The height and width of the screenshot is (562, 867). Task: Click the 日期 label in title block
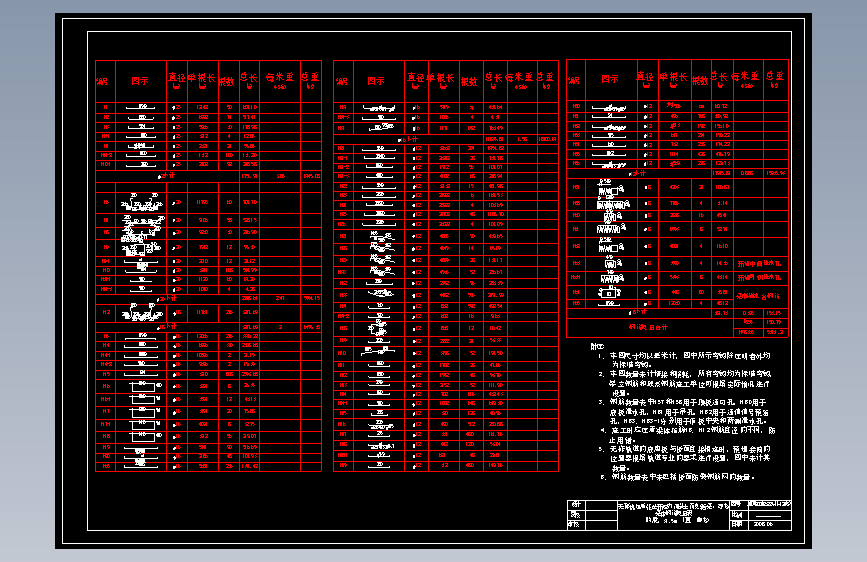tap(737, 524)
